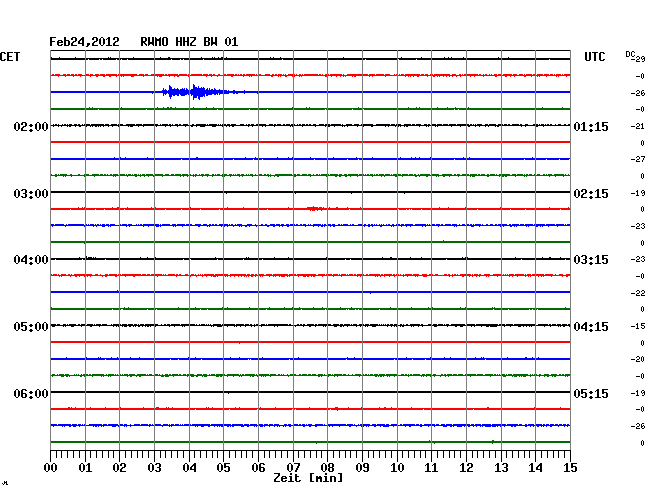Viewport: 650px width, 494px height.
Task: Click the Zeit [min] axis title
Action: 308,478
